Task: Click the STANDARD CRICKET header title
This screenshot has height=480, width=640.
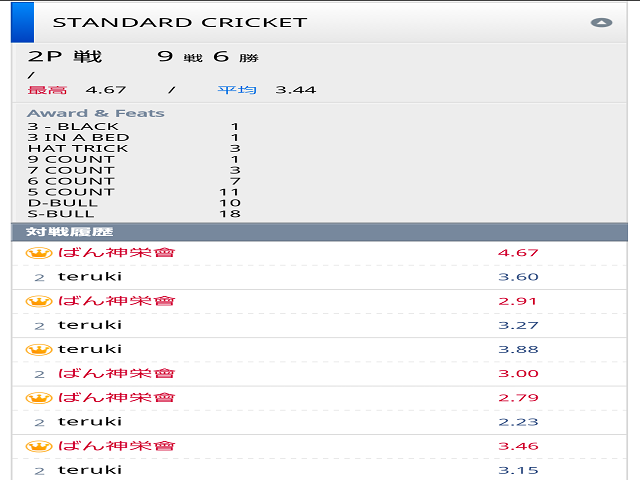Action: (179, 22)
